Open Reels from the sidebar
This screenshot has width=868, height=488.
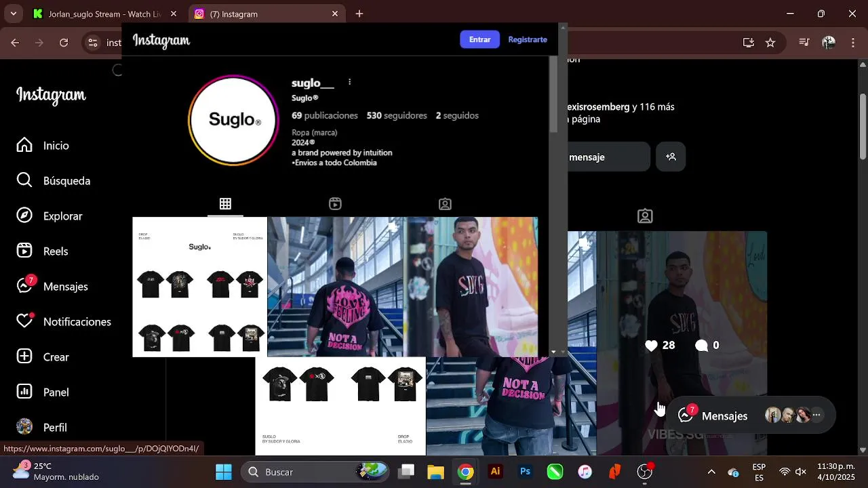(x=42, y=251)
